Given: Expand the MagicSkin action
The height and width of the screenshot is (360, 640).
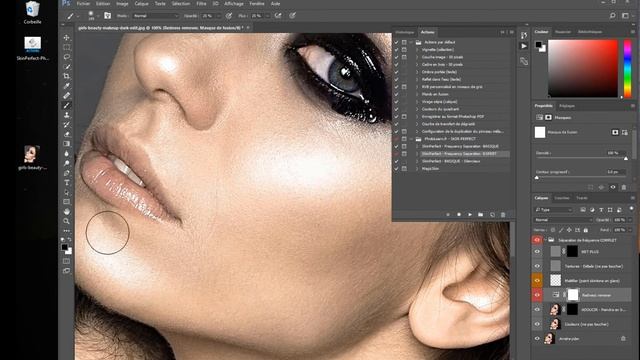Looking at the screenshot, I should point(417,169).
